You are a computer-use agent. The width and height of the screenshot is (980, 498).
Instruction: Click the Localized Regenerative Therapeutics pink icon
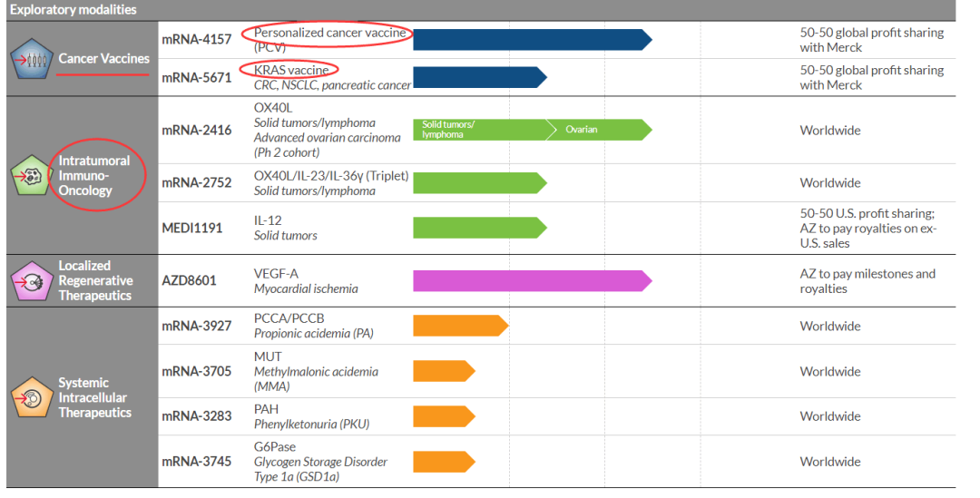(x=31, y=281)
